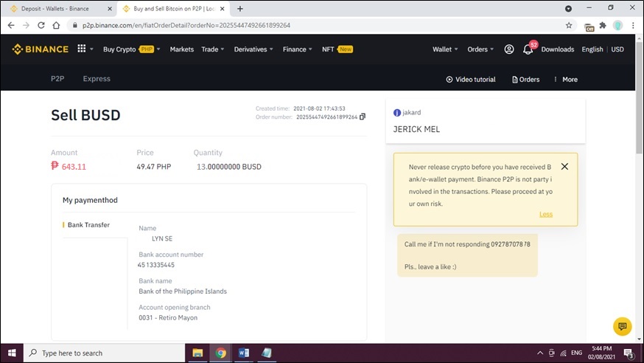Open the floating chat support button

[x=622, y=326]
